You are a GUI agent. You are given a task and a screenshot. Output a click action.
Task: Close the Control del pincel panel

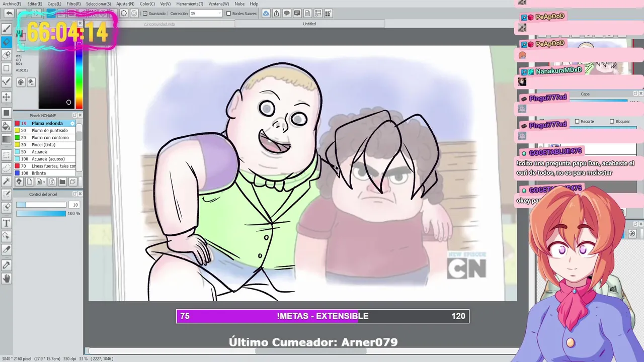(79, 194)
